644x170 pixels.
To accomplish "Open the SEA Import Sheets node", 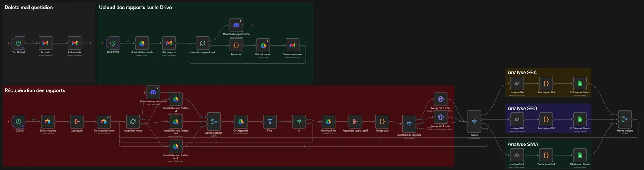I will (580, 83).
